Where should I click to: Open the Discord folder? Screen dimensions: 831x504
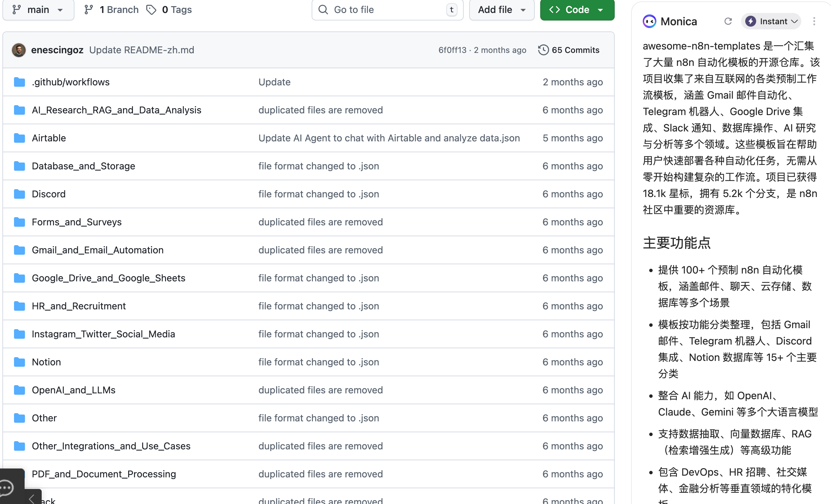pos(49,194)
